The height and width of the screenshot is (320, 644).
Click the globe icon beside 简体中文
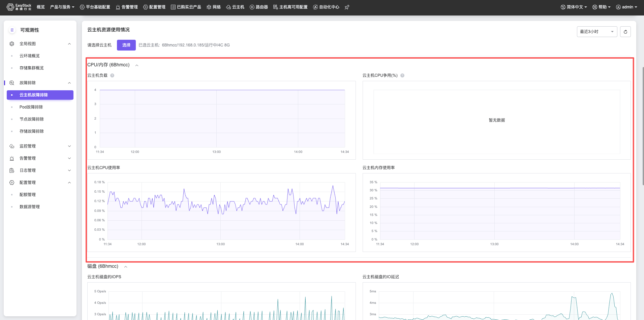coord(563,7)
